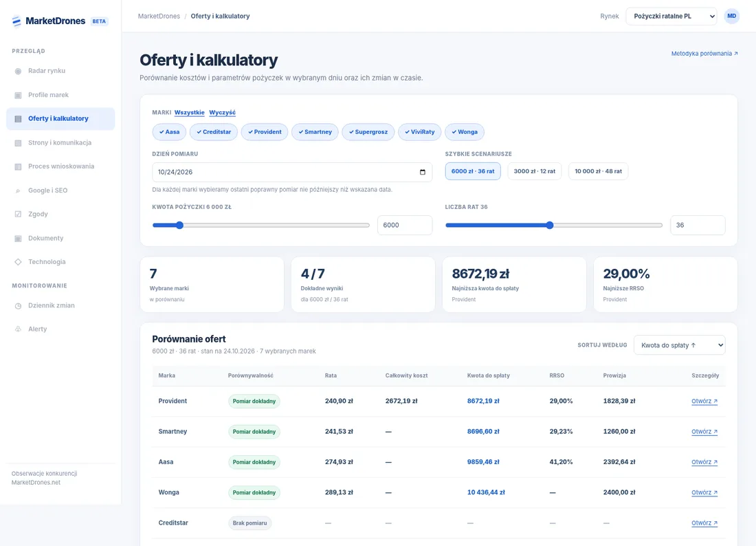Click the 10 436,44 zł amount in Wonga row

click(x=486, y=492)
